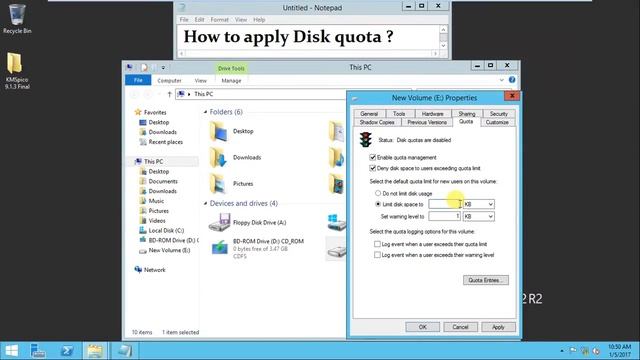Expand the ribbon chevron in This PC

502,80
